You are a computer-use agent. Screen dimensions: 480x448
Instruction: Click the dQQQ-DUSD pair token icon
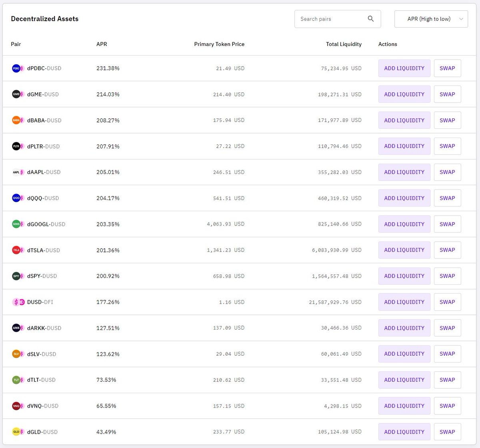(x=18, y=198)
